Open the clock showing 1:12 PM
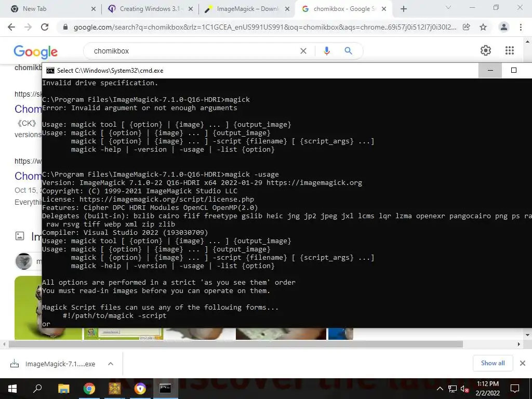The image size is (532, 399). click(x=487, y=389)
